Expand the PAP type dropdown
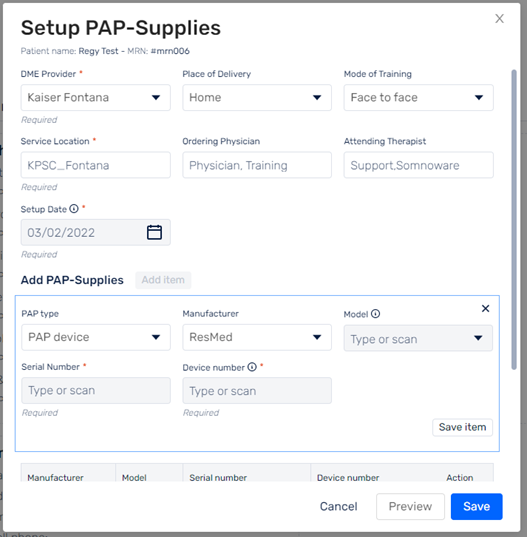527x537 pixels. [x=96, y=337]
